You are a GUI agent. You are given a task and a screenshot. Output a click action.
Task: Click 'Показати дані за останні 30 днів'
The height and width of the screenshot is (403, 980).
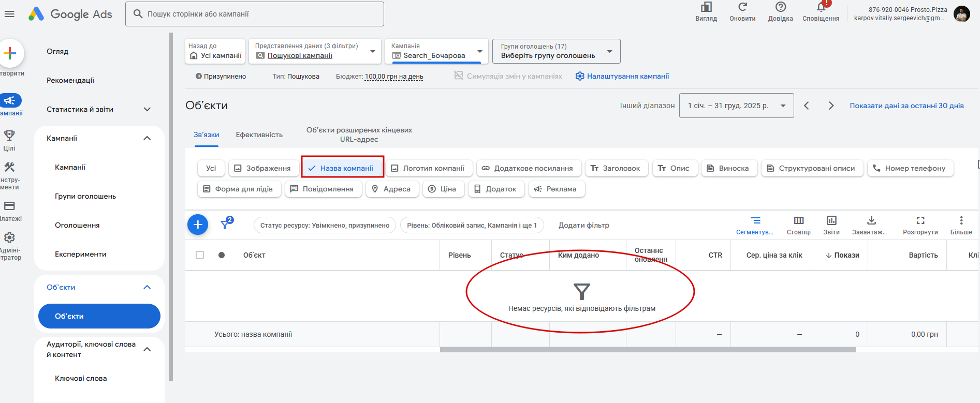tap(906, 106)
